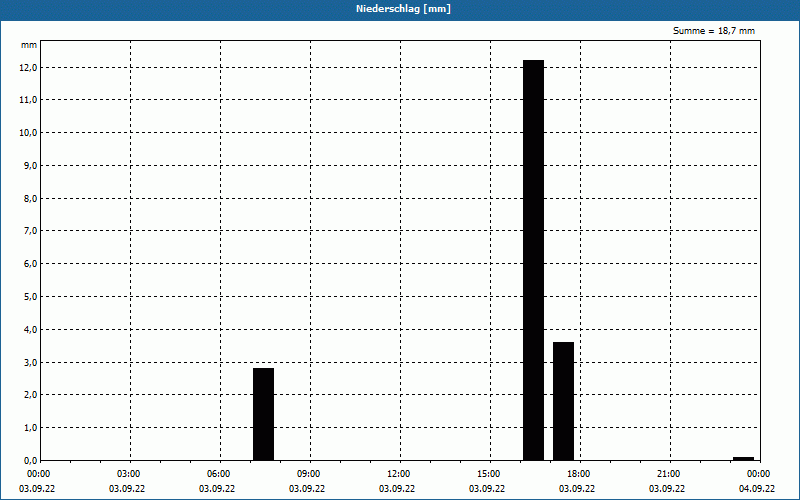Click the 12:00 time label

click(399, 474)
